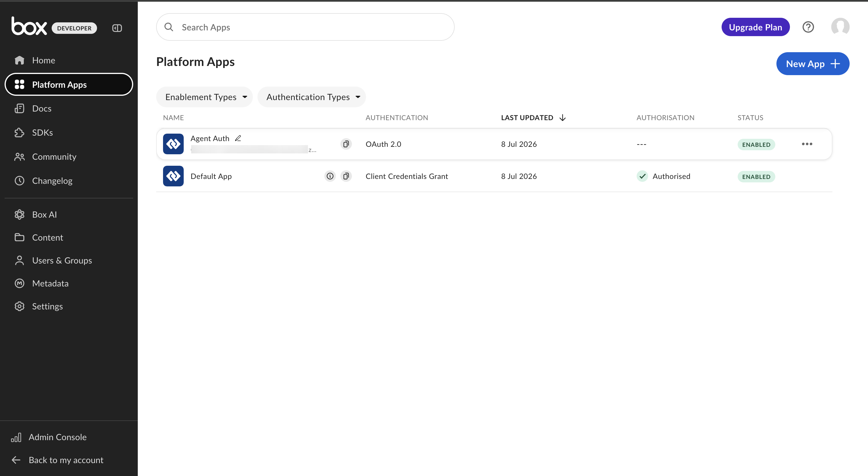The height and width of the screenshot is (476, 868).
Task: Copy the Default App client ID
Action: (346, 176)
